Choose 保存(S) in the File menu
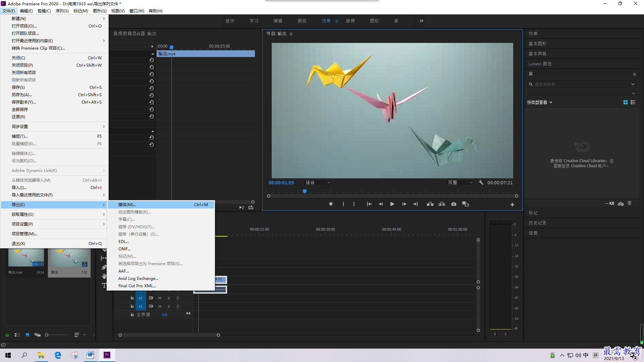Image resolution: width=644 pixels, height=362 pixels. (x=54, y=87)
